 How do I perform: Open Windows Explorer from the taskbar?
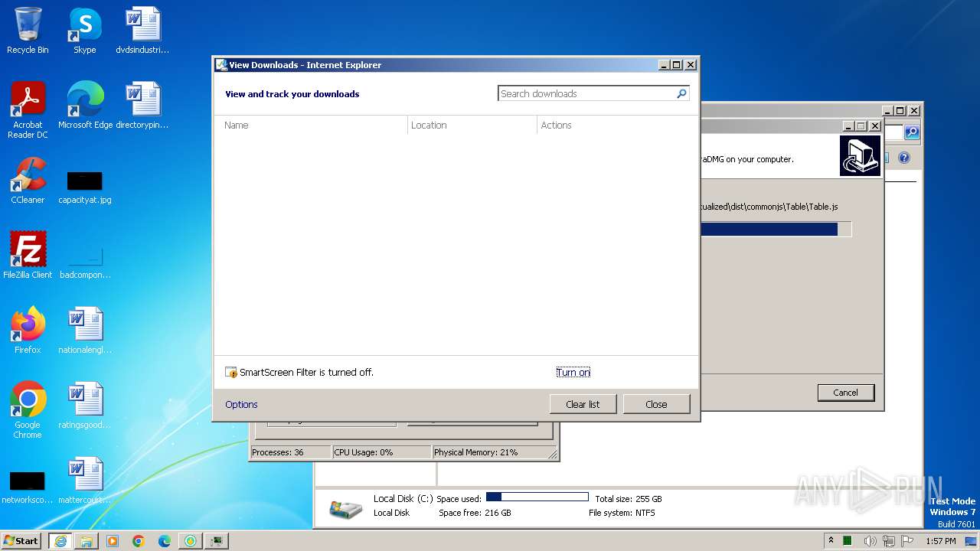pos(87,541)
